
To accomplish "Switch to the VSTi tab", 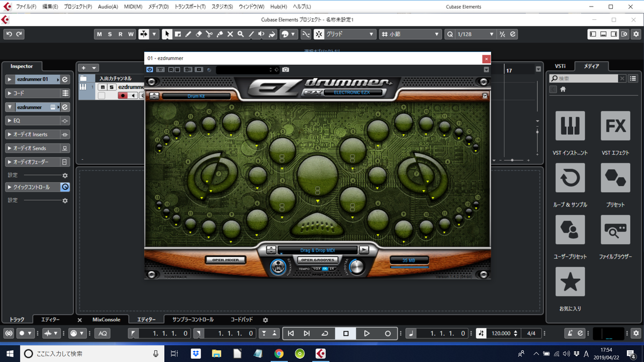I will coord(560,67).
